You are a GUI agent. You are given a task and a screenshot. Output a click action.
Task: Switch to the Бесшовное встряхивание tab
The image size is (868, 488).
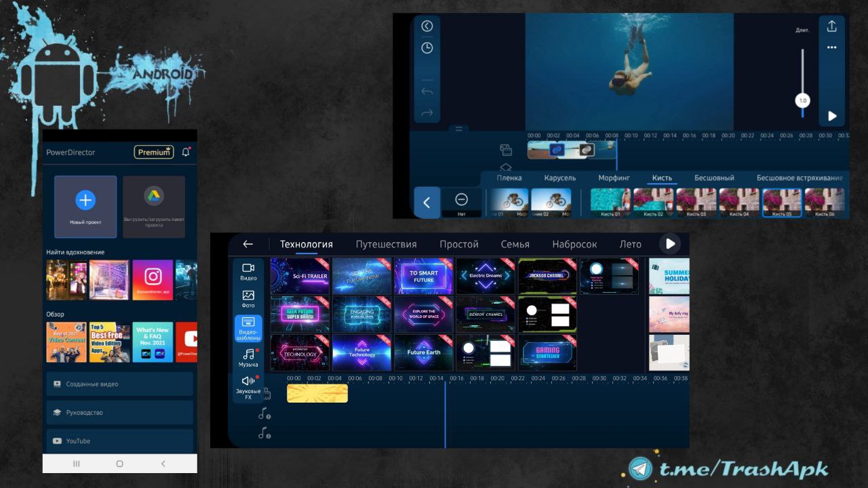coord(800,178)
